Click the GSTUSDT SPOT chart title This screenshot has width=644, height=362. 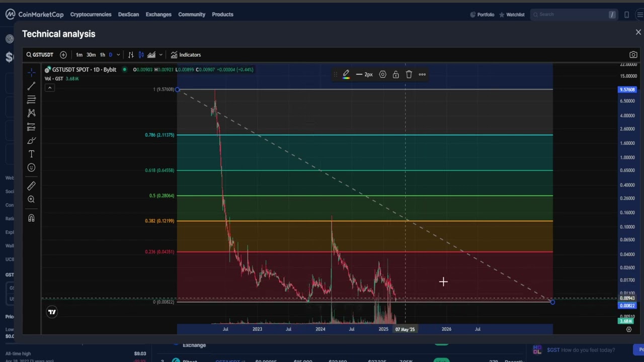84,69
